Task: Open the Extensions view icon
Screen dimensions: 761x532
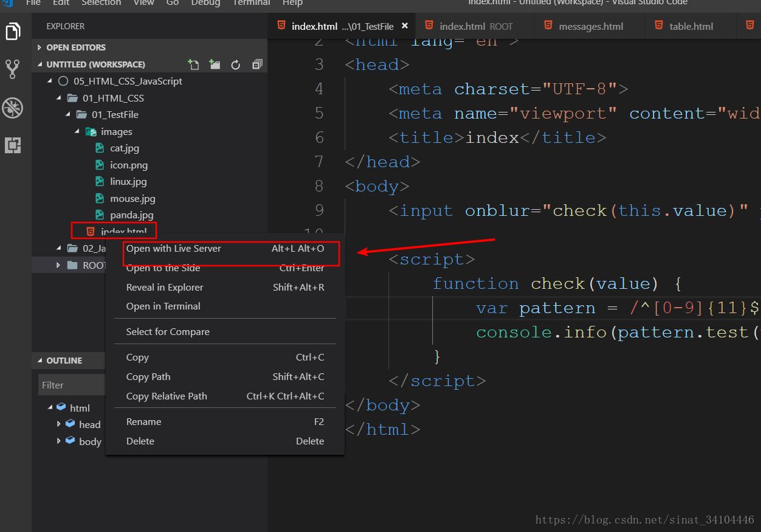Action: [x=13, y=145]
